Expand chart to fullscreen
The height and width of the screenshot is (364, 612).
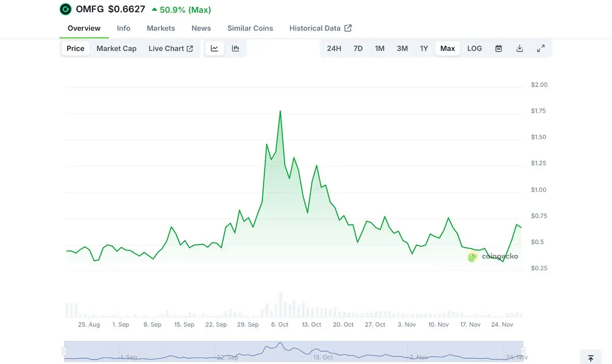pyautogui.click(x=541, y=48)
